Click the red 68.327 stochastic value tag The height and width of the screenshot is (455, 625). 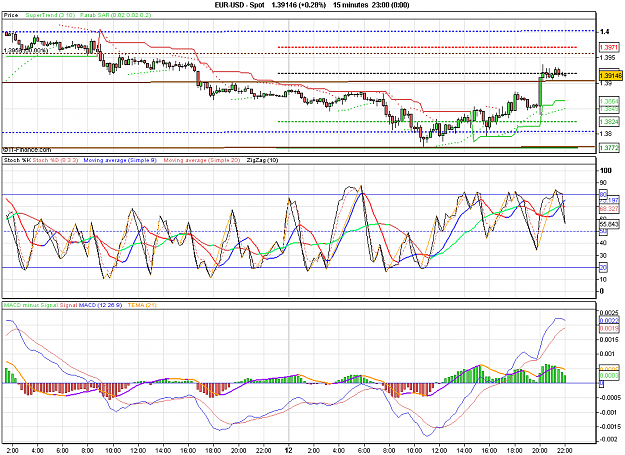609,209
